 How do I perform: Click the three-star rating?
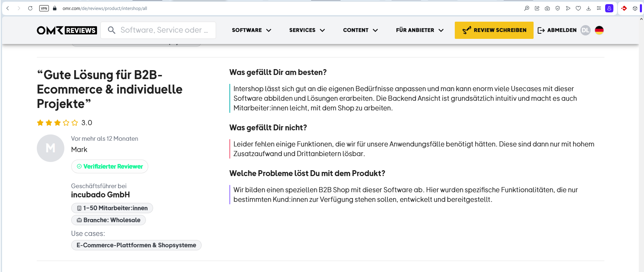(57, 123)
